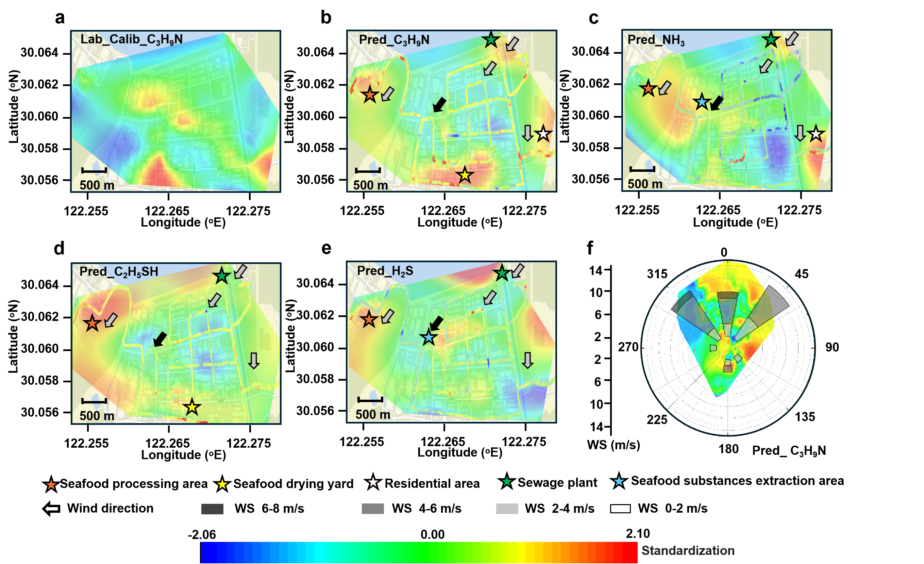Click the 500 m scale bar in panel a
Screen dimensions: 924x564
tap(94, 171)
